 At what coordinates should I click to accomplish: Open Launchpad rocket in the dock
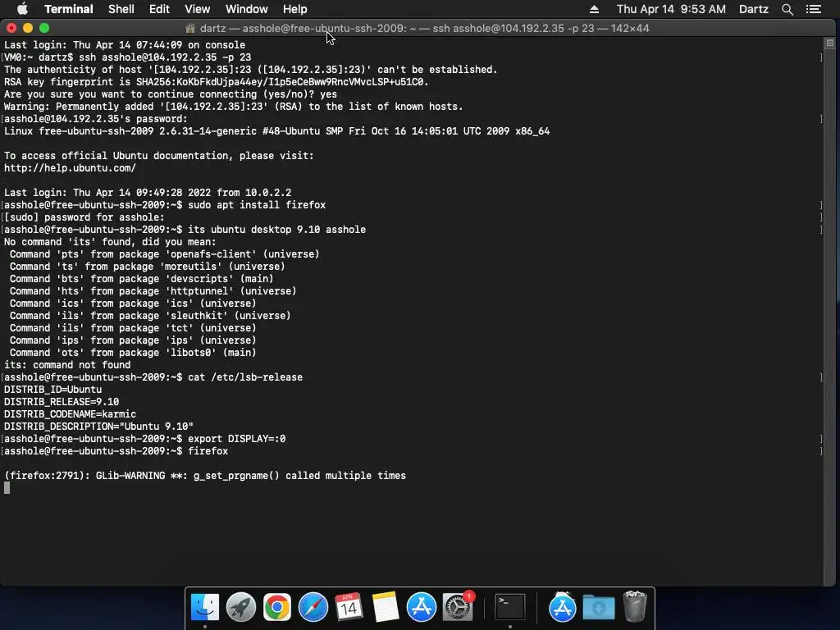241,608
